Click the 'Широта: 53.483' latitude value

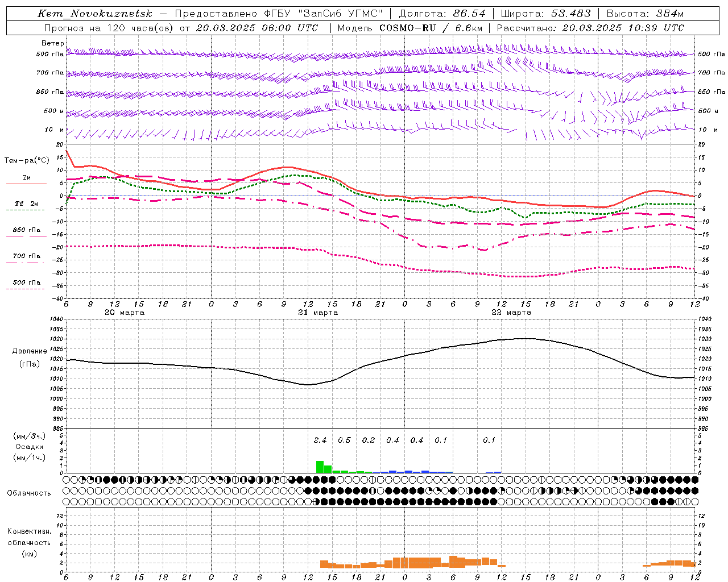(545, 14)
